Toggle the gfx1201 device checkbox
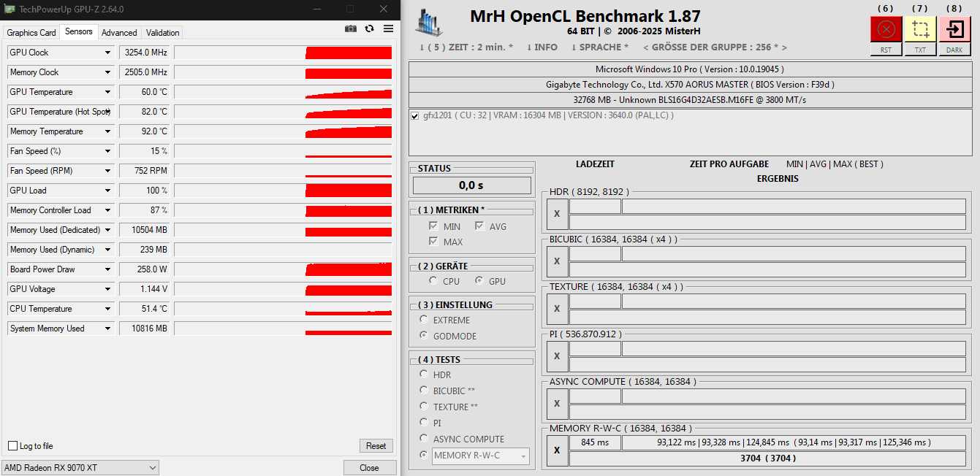980x476 pixels. point(415,116)
